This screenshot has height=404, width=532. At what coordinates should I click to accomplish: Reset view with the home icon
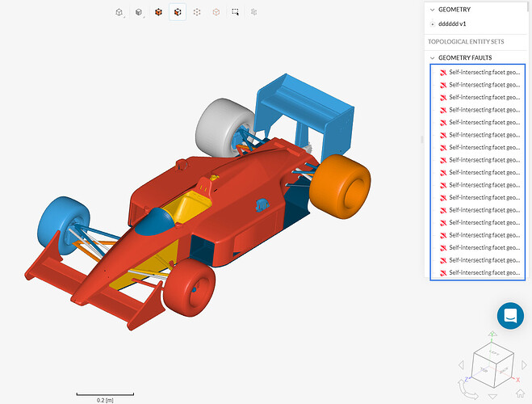(521, 393)
